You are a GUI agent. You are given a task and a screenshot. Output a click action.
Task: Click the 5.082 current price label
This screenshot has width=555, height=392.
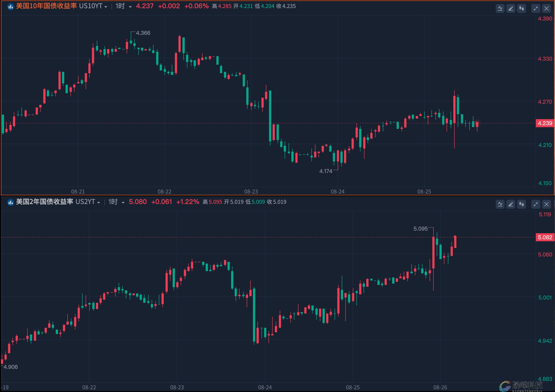click(545, 237)
